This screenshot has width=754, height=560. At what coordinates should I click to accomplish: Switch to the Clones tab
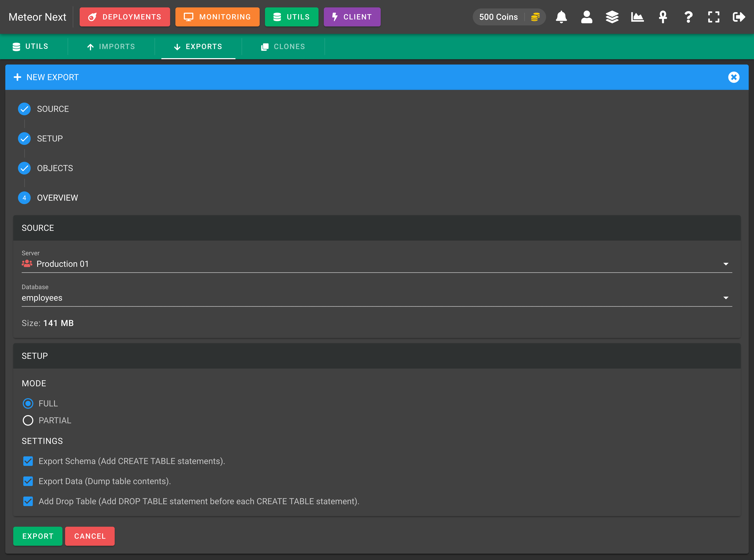coord(283,46)
